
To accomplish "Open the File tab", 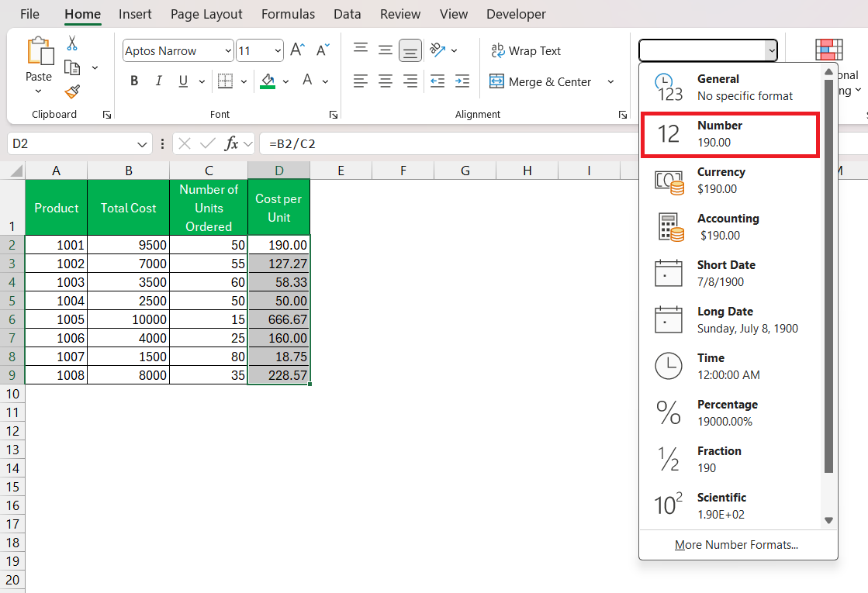I will (29, 15).
